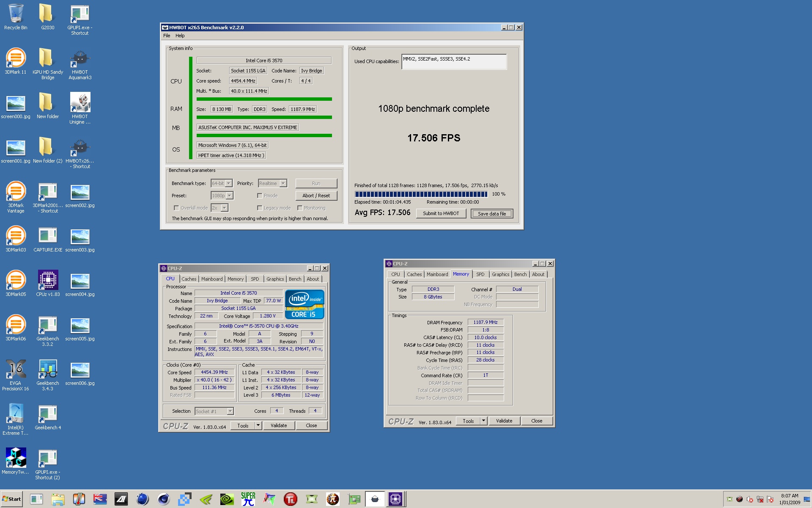Open HWBOT Aquamark3 shortcut icon
This screenshot has width=812, height=508.
pos(80,64)
